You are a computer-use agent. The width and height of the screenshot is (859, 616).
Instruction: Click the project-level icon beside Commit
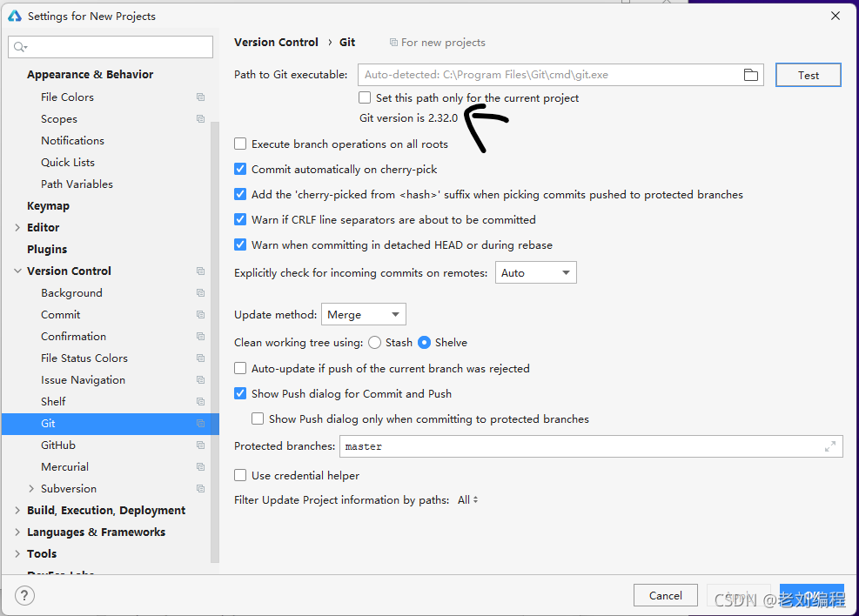pyautogui.click(x=200, y=315)
